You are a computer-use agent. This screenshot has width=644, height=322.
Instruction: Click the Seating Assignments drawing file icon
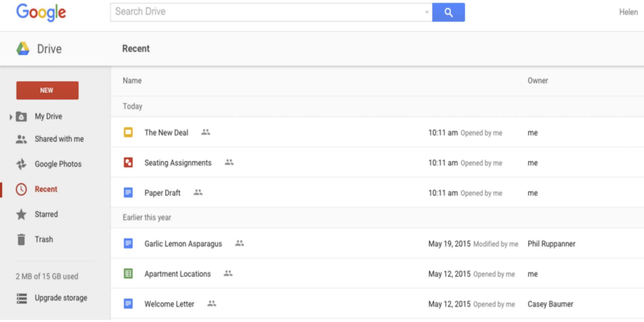(x=128, y=162)
